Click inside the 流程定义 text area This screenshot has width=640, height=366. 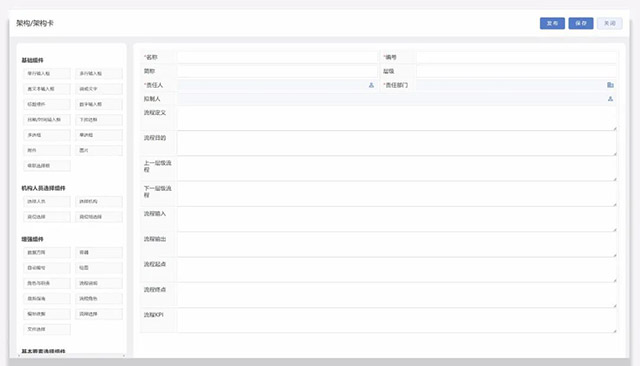397,118
